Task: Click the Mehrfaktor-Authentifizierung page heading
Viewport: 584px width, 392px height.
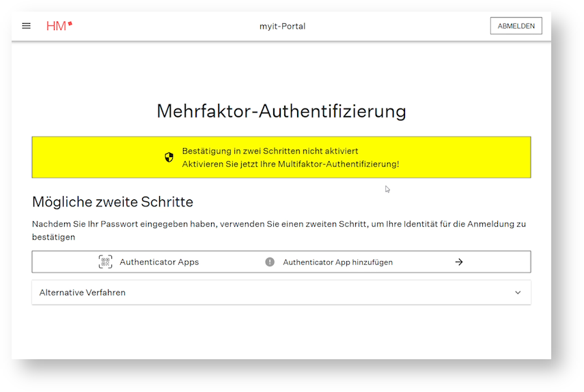Action: point(281,111)
